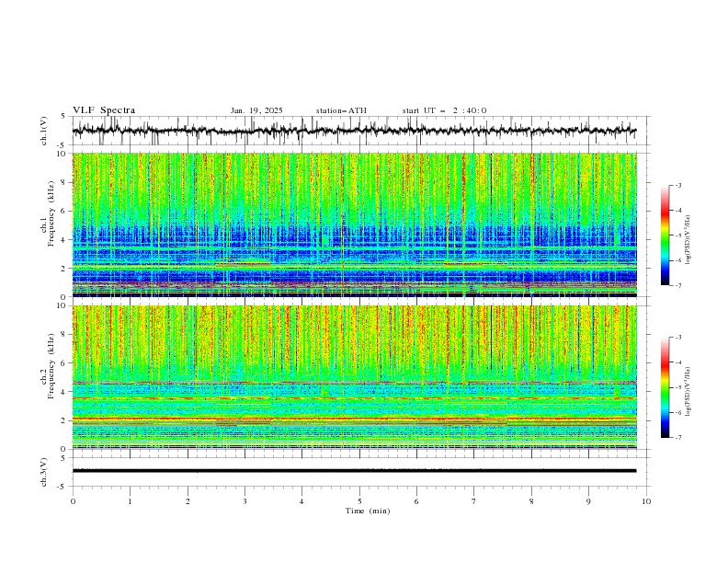This screenshot has height=563, width=728.
Task: Click time-axis end tick label "10"
Action: tap(646, 501)
